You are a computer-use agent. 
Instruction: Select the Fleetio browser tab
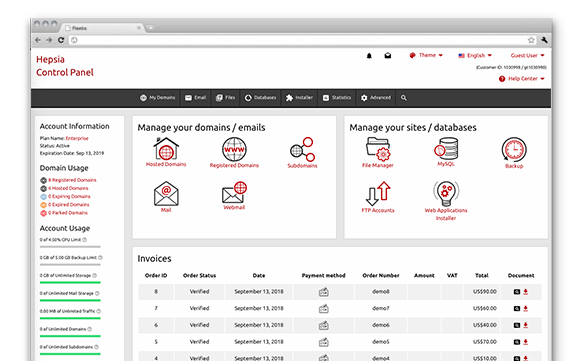[x=102, y=28]
